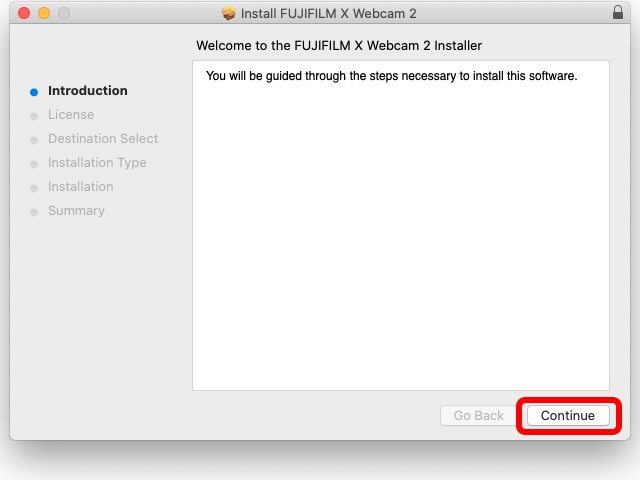Click the gray bullet next to Summary
Screen dimensions: 640x480
coord(34,212)
